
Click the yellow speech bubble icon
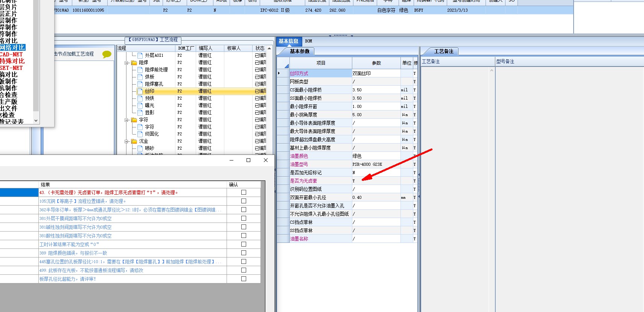click(107, 55)
